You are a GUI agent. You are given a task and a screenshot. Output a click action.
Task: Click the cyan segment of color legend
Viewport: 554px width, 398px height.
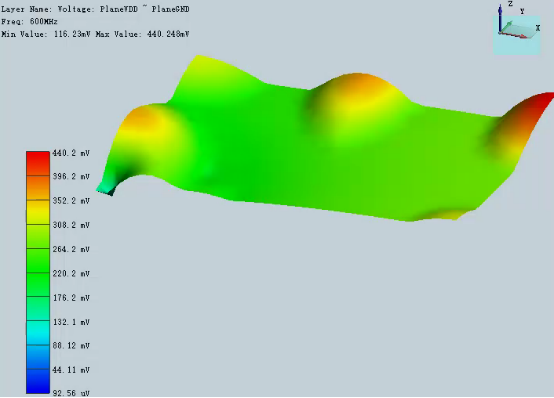click(x=38, y=332)
